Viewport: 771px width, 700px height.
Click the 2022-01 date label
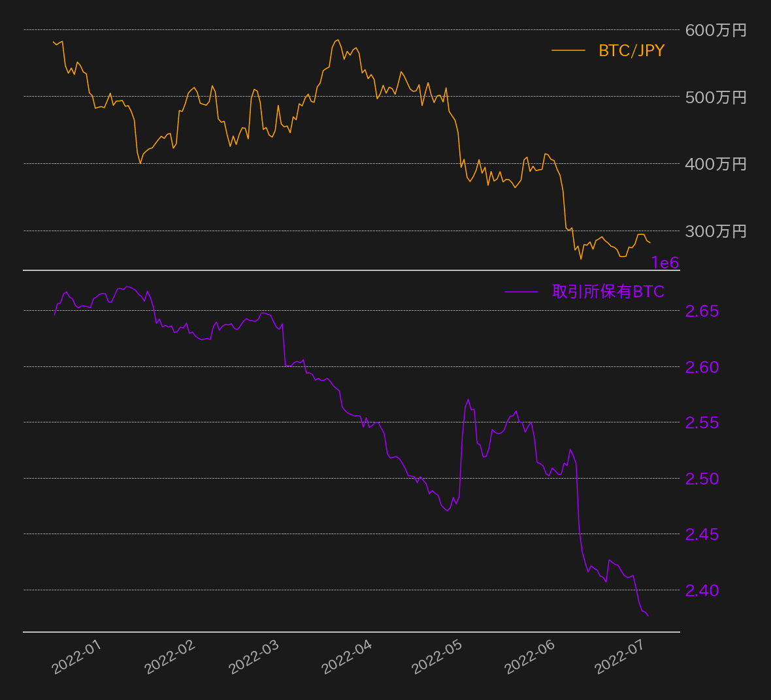click(x=77, y=657)
